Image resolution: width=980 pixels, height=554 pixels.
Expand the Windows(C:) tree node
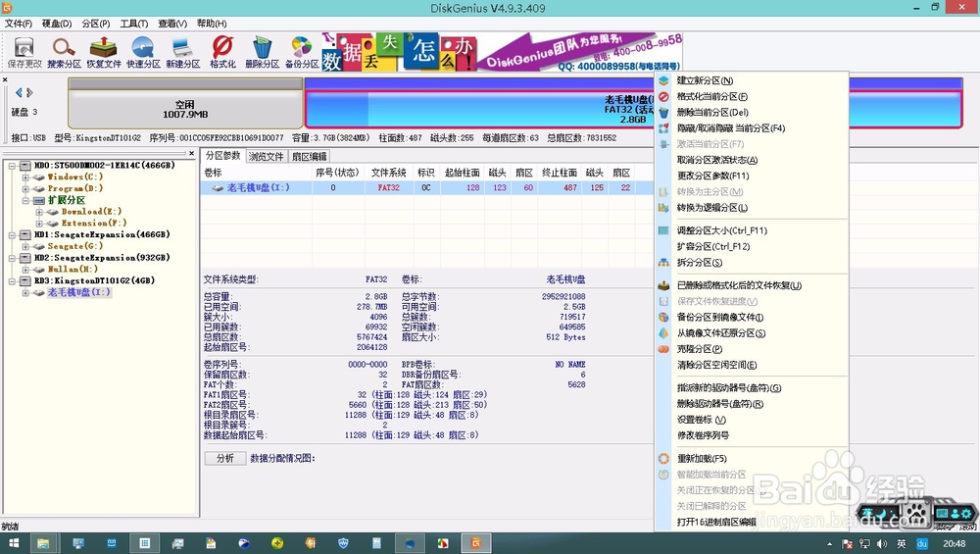[x=25, y=176]
